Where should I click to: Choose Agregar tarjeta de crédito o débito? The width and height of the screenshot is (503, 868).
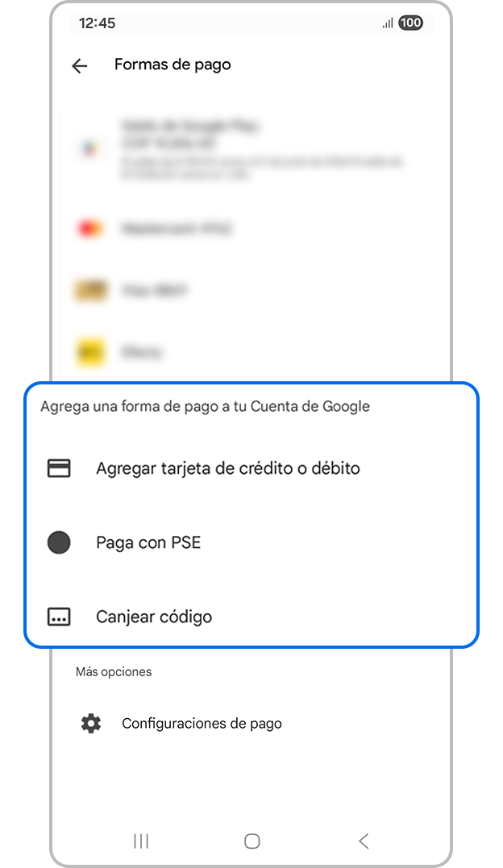227,468
